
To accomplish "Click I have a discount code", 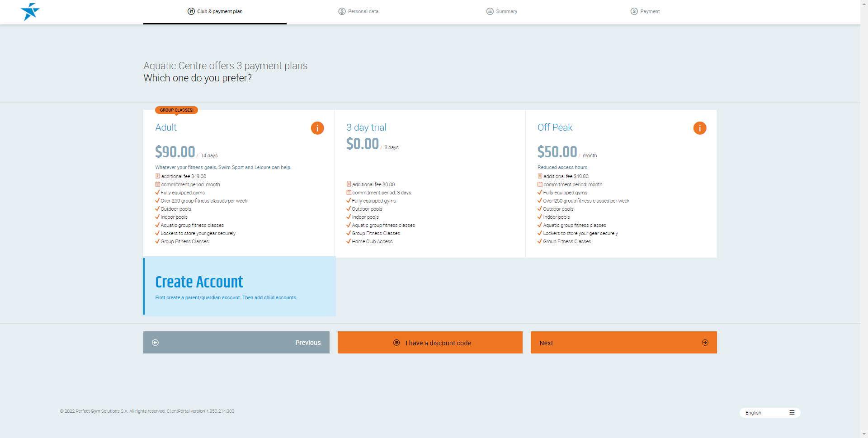I will 438,343.
